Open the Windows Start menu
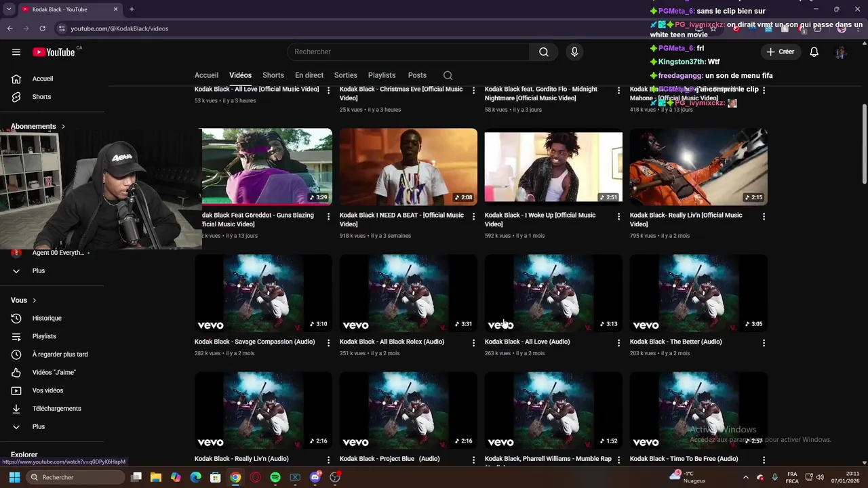868x488 pixels. click(14, 477)
